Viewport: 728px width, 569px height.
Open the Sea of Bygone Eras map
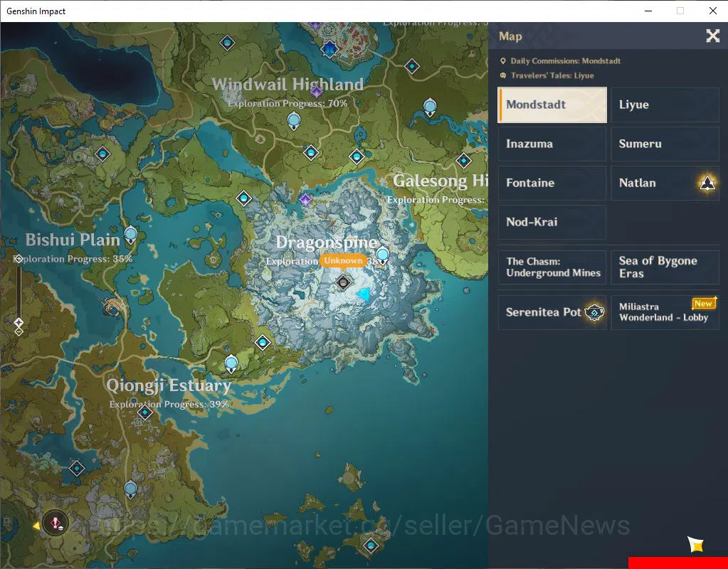(665, 267)
